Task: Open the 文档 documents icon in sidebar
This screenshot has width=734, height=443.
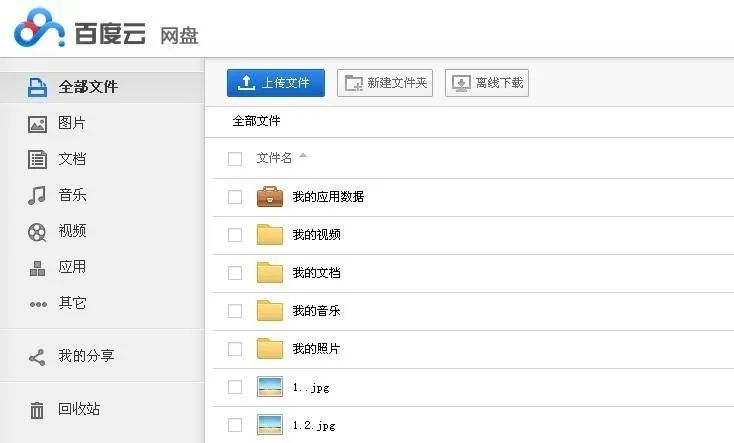Action: [x=37, y=159]
